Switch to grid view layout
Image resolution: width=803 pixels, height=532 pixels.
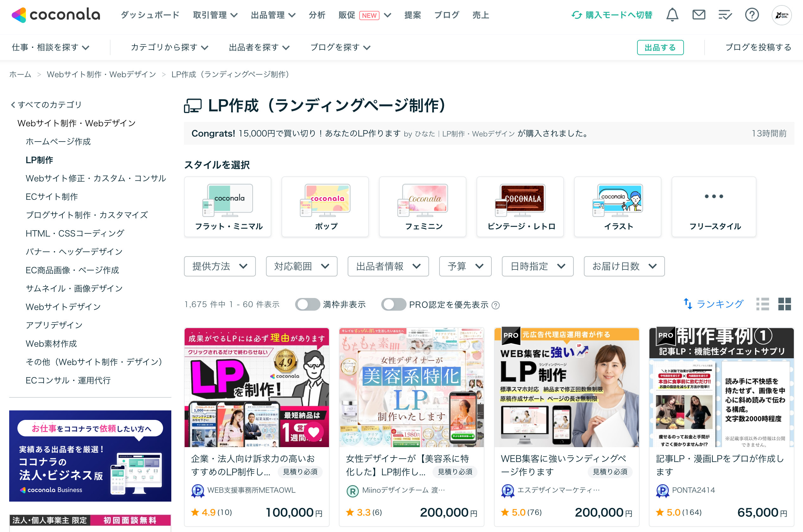784,304
